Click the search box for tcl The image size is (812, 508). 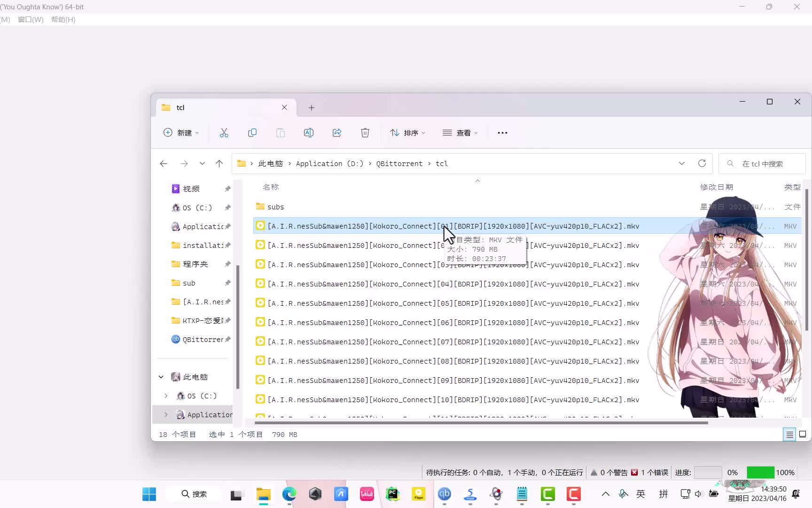762,164
